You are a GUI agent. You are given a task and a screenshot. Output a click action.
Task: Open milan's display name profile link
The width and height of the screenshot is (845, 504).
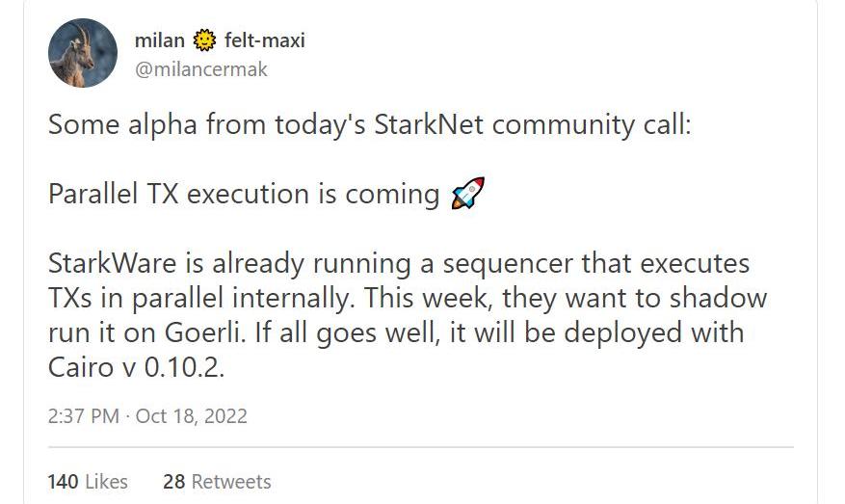tap(160, 40)
